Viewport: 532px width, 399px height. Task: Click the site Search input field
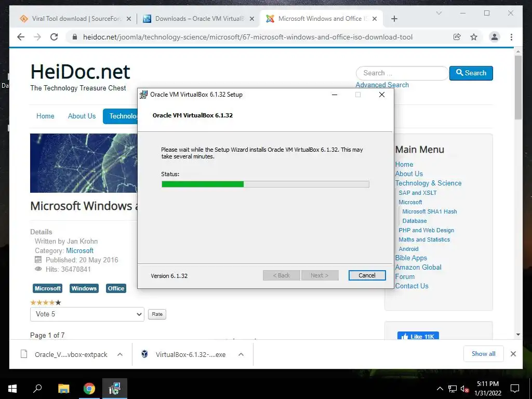tap(402, 73)
